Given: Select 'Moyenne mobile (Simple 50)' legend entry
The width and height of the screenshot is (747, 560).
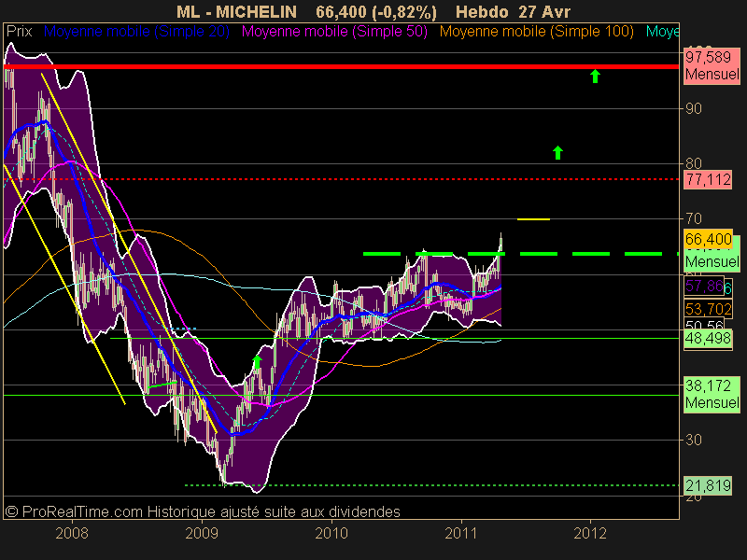Looking at the screenshot, I should (334, 32).
